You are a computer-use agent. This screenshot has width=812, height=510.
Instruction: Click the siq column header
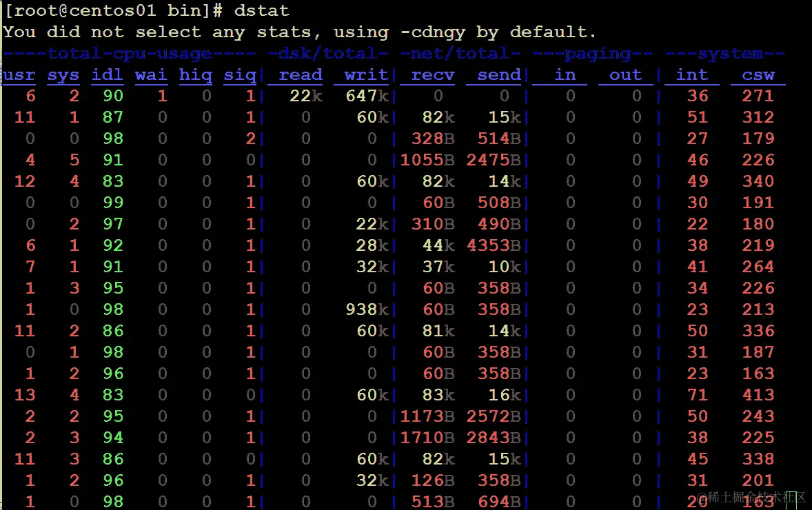click(240, 75)
